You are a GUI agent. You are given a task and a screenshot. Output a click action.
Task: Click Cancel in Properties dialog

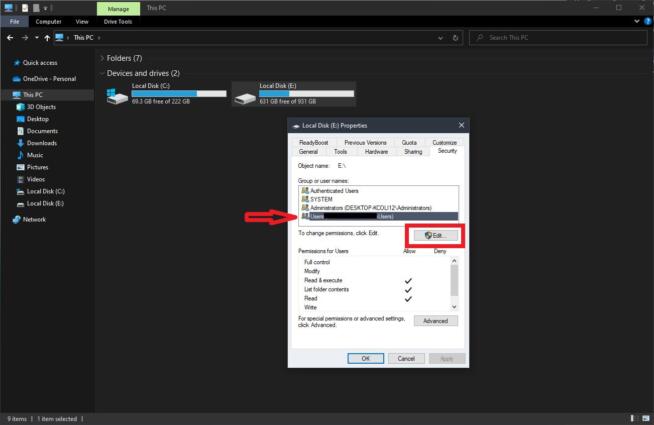[406, 359]
